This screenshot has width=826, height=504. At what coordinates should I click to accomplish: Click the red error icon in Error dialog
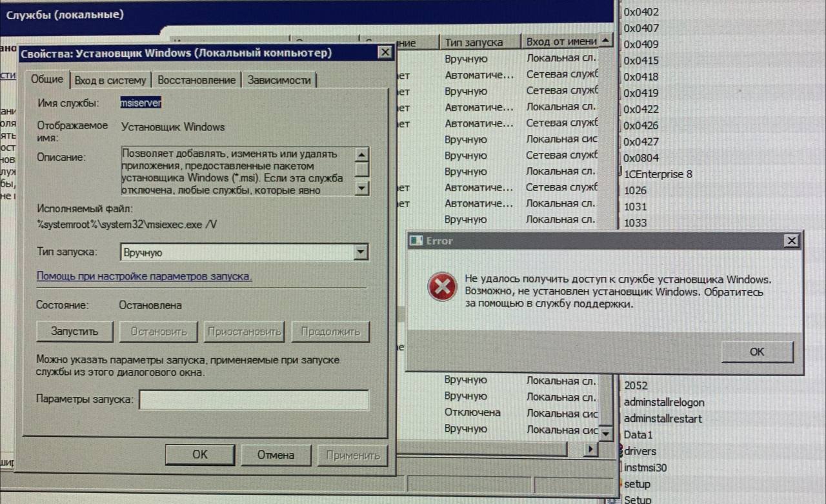point(442,288)
